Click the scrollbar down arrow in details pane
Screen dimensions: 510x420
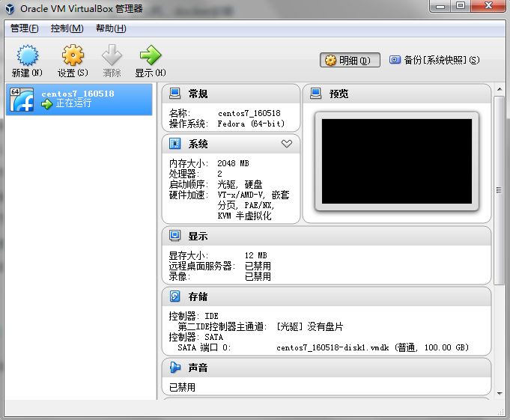pos(500,394)
